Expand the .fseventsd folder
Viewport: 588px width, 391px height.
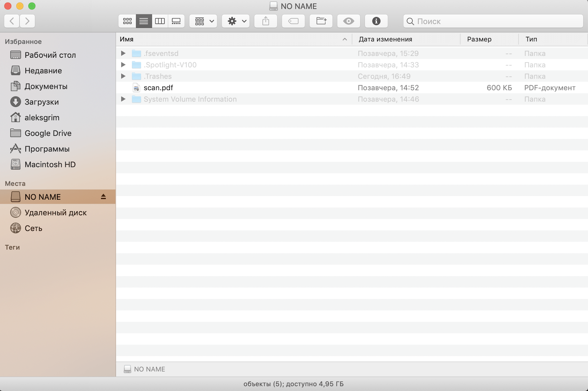(x=123, y=53)
